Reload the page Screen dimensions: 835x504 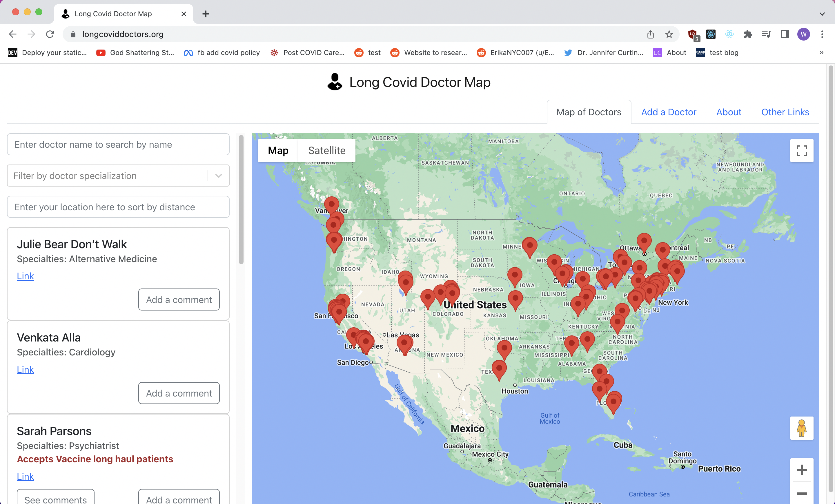(x=50, y=34)
